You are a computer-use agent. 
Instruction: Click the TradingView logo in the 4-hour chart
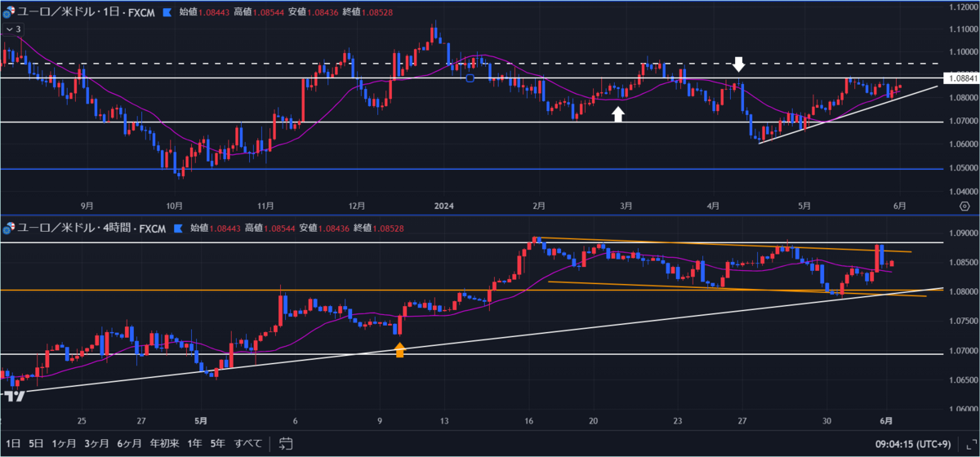click(x=13, y=397)
